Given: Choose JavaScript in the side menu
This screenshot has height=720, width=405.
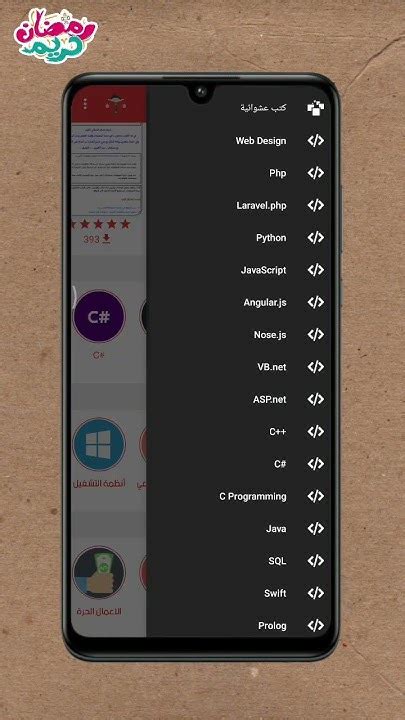Looking at the screenshot, I should tap(264, 270).
